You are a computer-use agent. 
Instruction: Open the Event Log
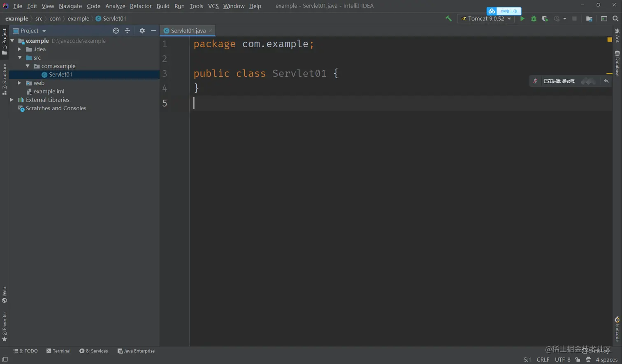click(x=595, y=351)
